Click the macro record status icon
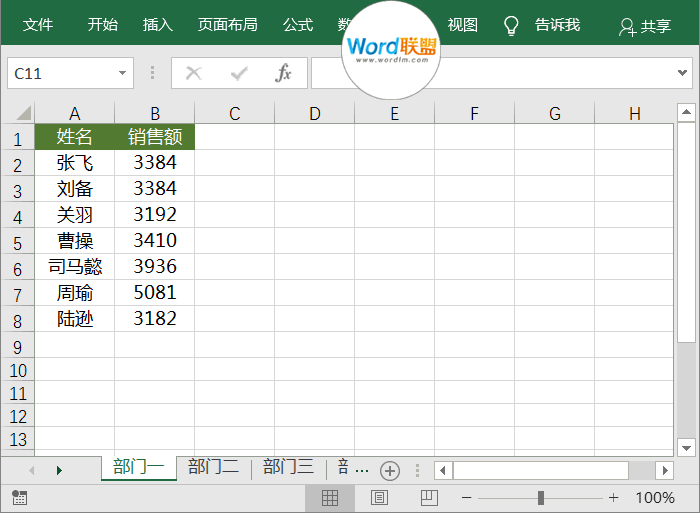Viewport: 700px width, 513px height. point(19,497)
